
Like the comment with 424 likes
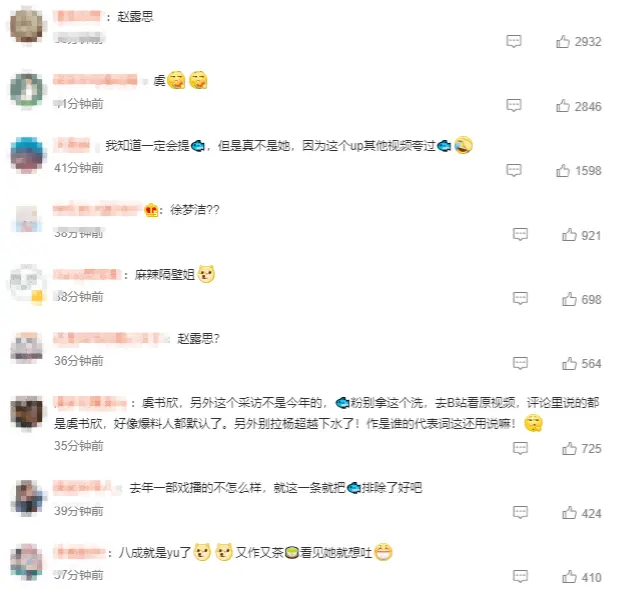pyautogui.click(x=569, y=513)
